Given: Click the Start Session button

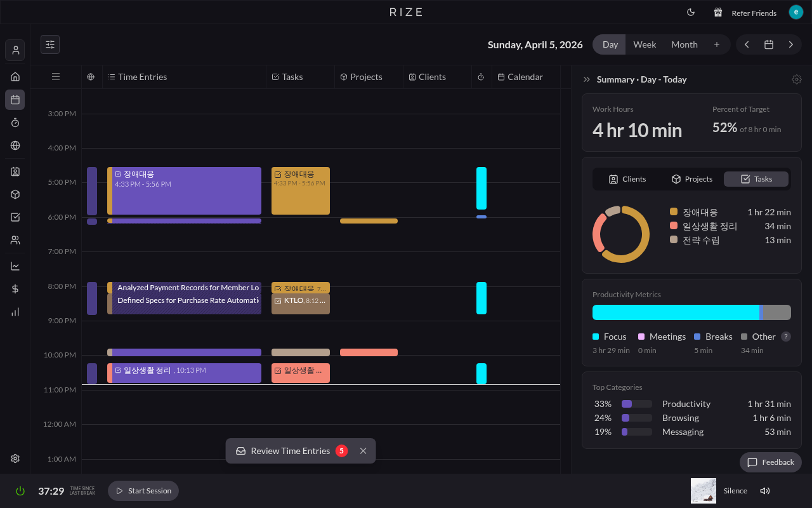Looking at the screenshot, I should [x=143, y=491].
